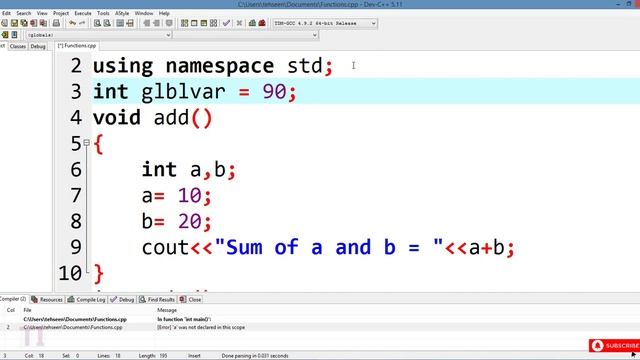Click the "using namespace std" code line
The width and height of the screenshot is (640, 360).
click(213, 66)
